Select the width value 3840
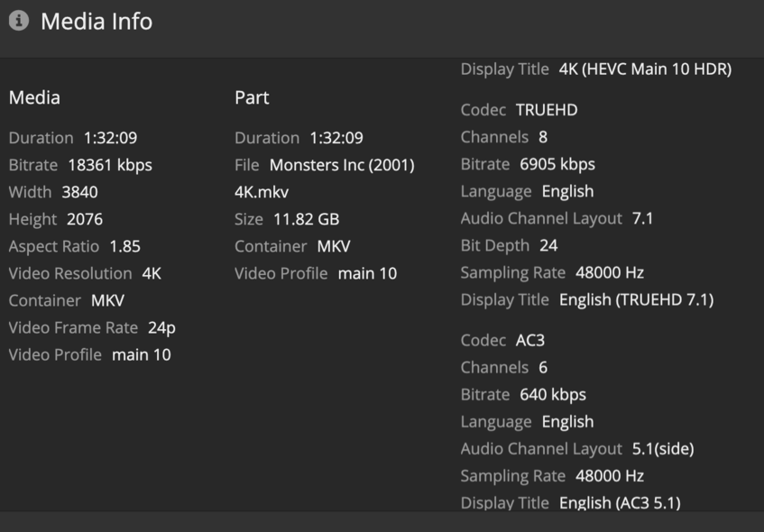 click(x=79, y=192)
